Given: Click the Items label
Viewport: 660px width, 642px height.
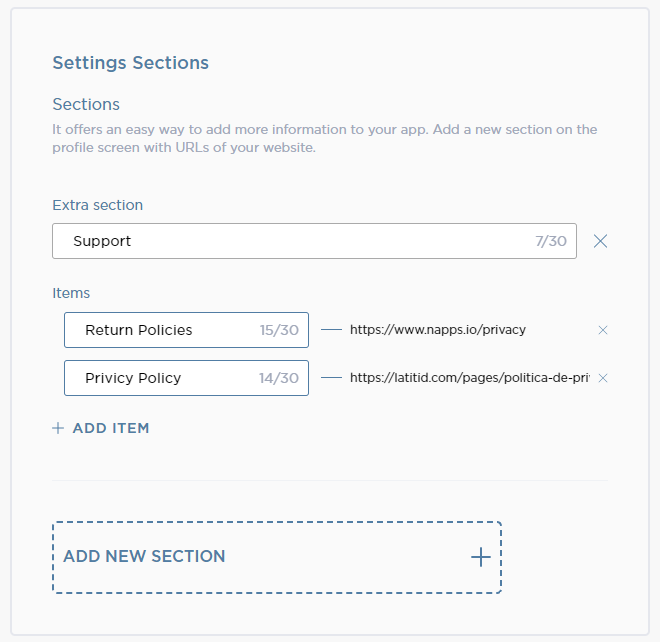Looking at the screenshot, I should [71, 293].
